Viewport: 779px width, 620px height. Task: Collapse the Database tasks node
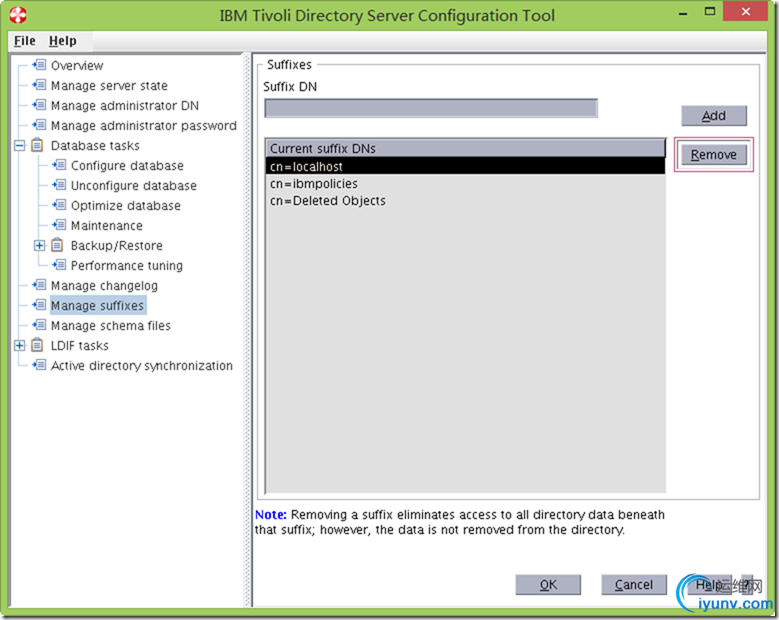click(20, 146)
